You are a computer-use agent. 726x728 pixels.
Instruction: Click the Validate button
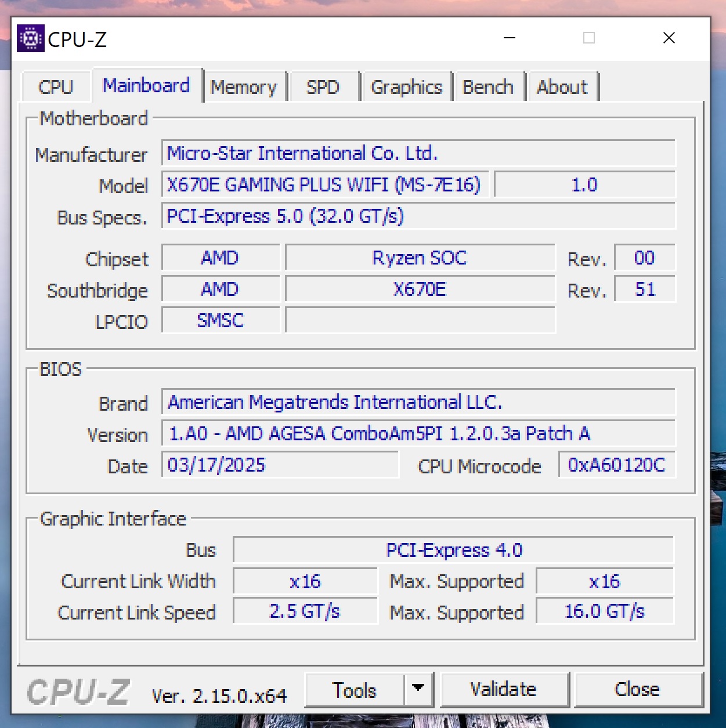(503, 690)
